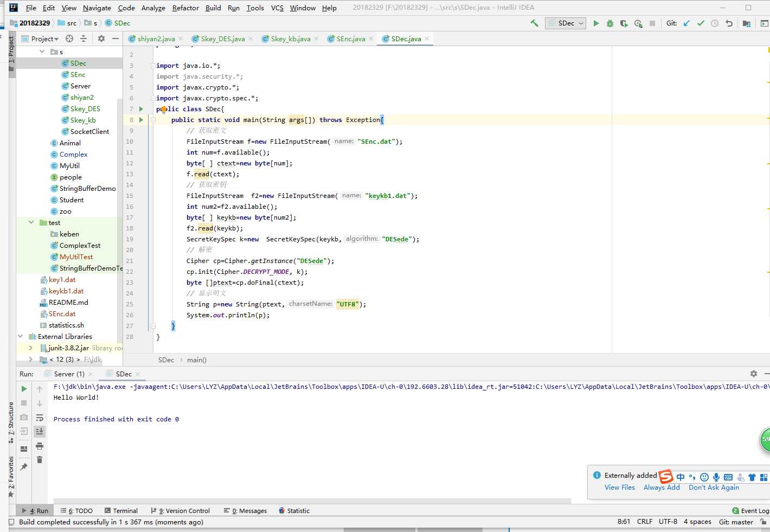Click Restore Layout icon in Run panel
This screenshot has height=532, width=770.
click(x=24, y=449)
